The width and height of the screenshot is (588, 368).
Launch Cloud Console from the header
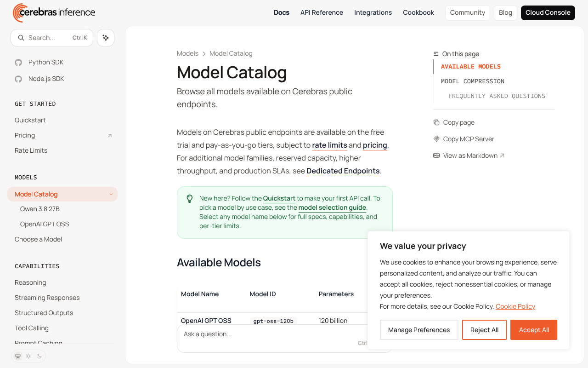(548, 13)
